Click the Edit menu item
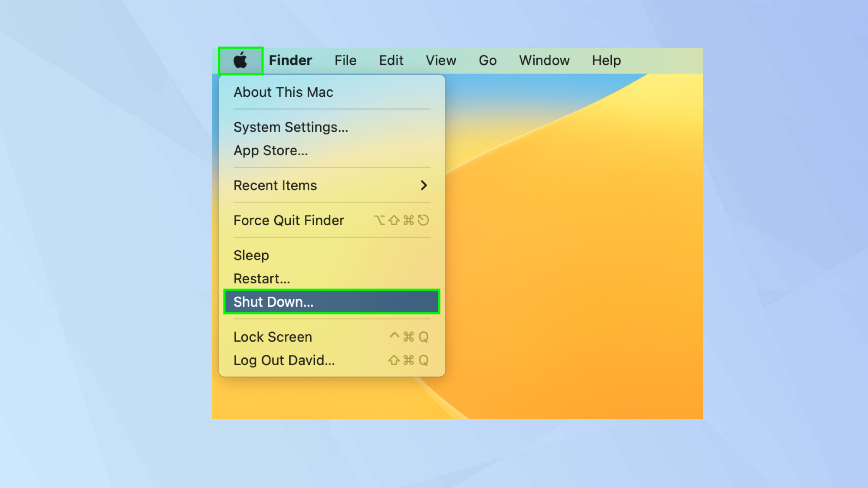Viewport: 868px width, 488px height. coord(391,60)
